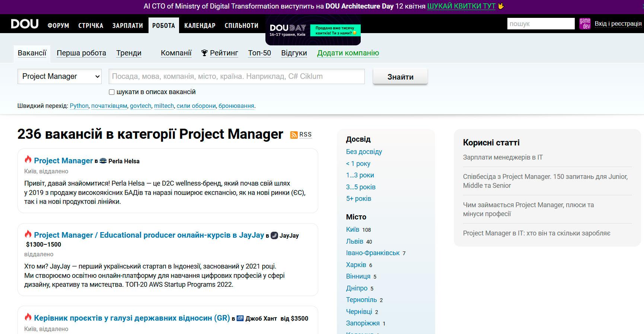Open the DOU Day banner

313,31
